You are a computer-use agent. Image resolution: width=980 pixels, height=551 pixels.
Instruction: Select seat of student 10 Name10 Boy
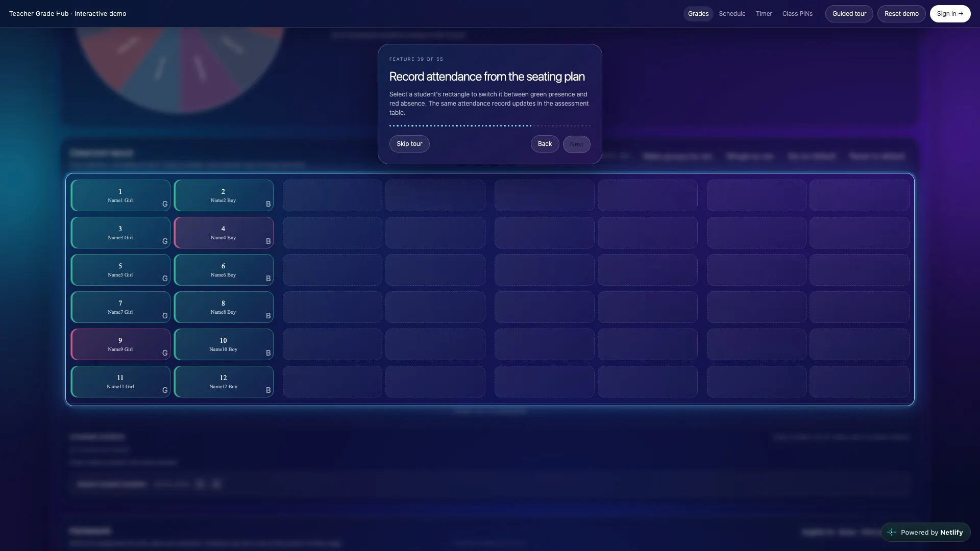point(224,344)
